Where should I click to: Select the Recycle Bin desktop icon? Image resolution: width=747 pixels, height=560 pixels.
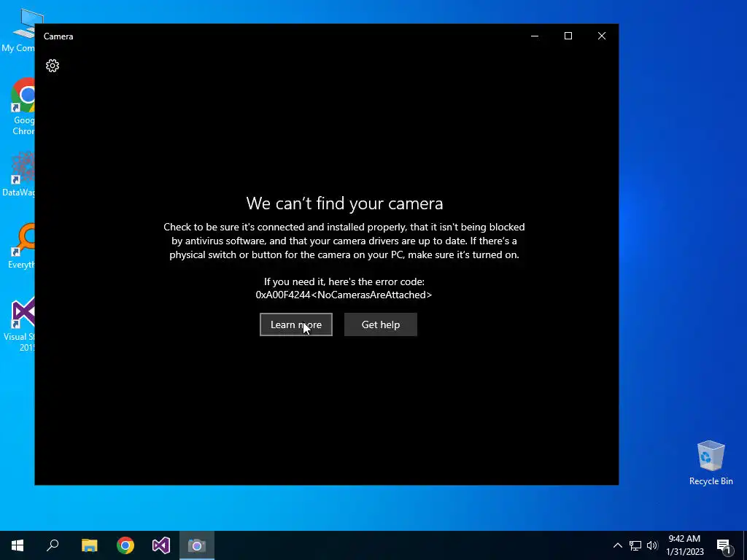711,462
